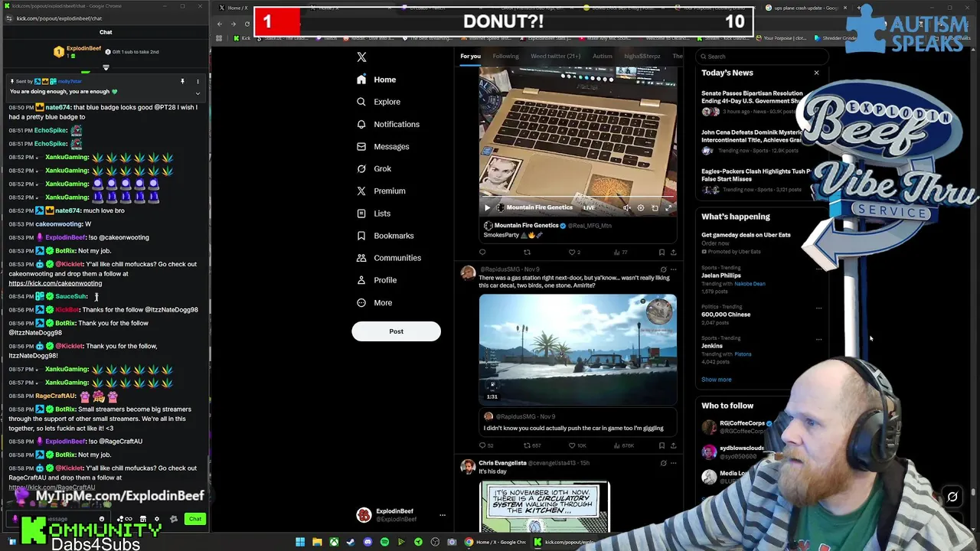Open the pinned message options menu
The width and height of the screenshot is (980, 551).
pyautogui.click(x=198, y=81)
